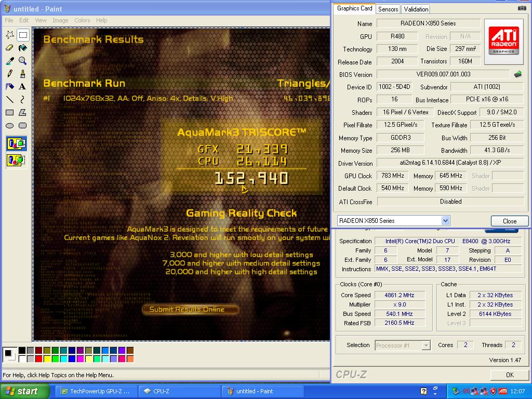Open the View menu in Paint
532x399 pixels.
coord(41,20)
